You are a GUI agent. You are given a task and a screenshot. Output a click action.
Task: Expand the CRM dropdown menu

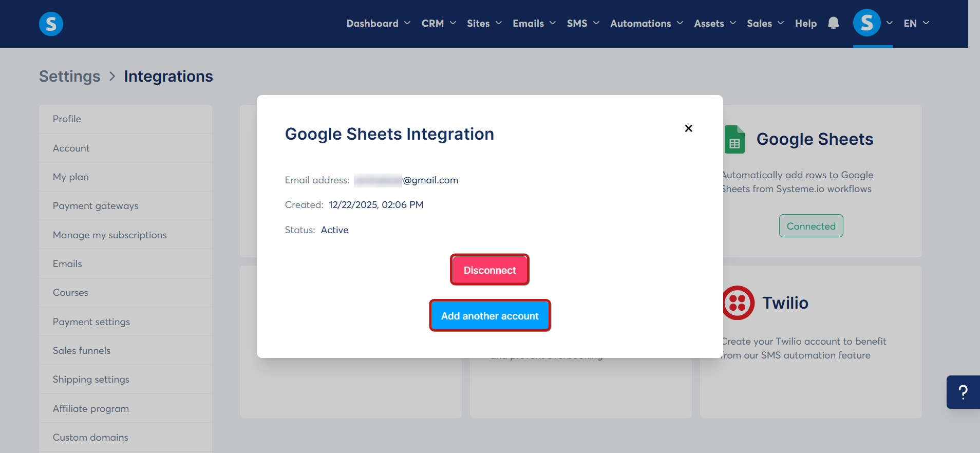pyautogui.click(x=439, y=23)
